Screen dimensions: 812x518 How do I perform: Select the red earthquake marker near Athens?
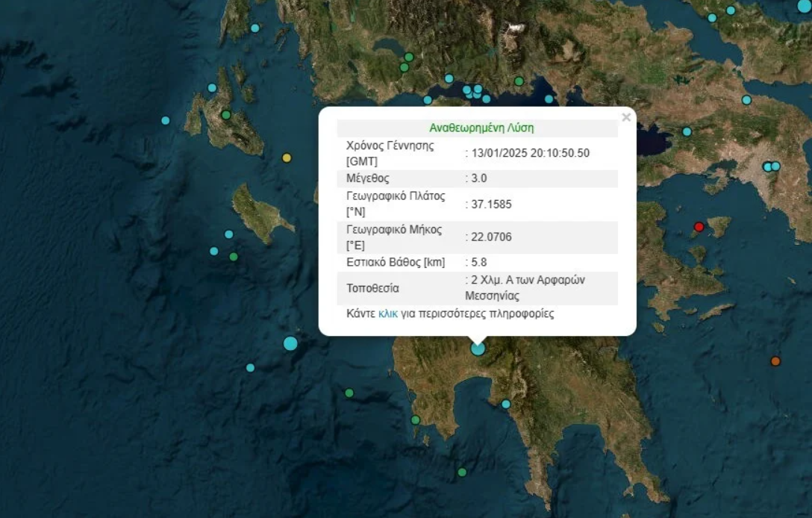coord(699,226)
